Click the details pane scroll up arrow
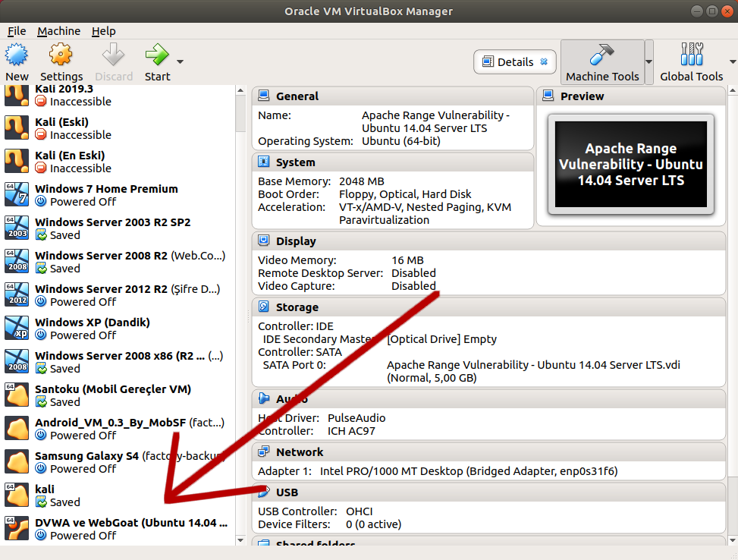The width and height of the screenshot is (738, 560). 733,91
